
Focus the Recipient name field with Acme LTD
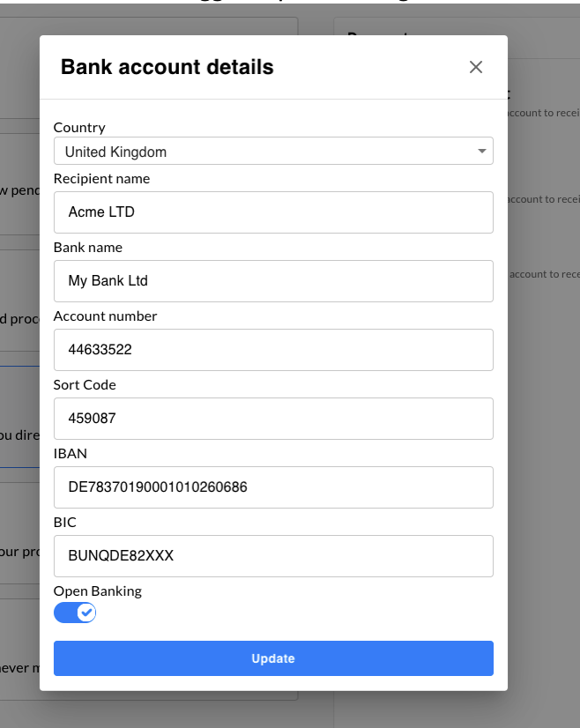[273, 212]
